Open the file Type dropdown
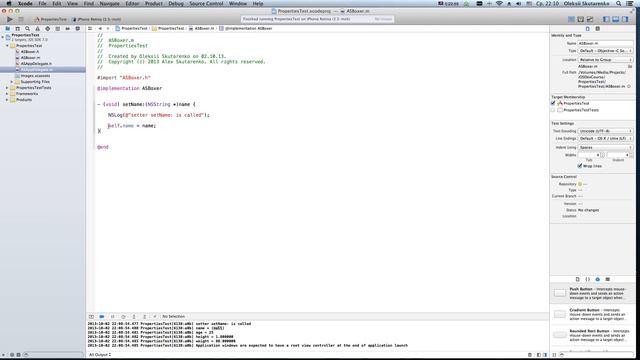Viewport: 640px width, 360px height. coord(605,51)
